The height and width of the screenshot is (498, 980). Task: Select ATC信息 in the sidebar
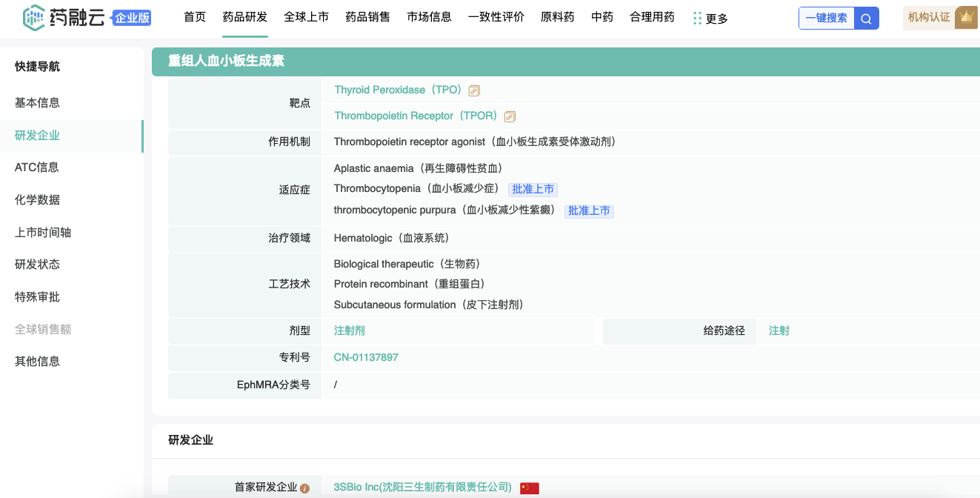(x=37, y=167)
